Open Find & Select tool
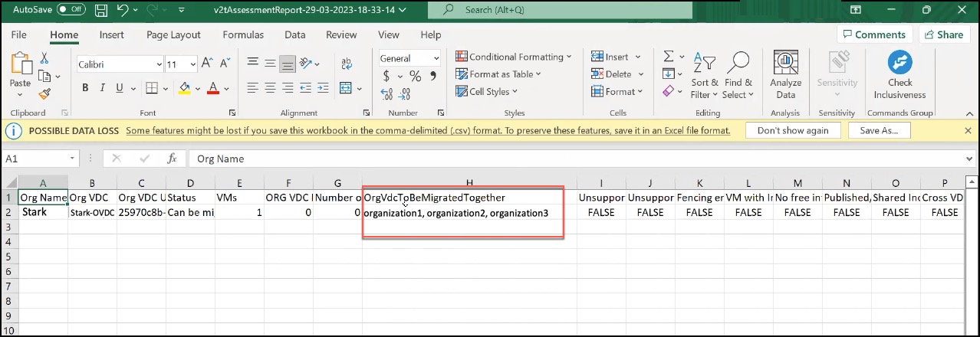980x337 pixels. (x=738, y=75)
